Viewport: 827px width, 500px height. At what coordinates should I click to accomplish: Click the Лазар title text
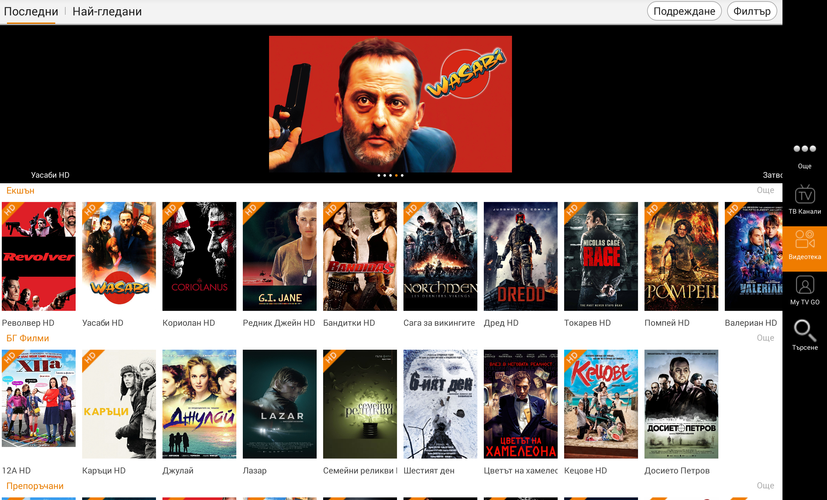click(255, 470)
